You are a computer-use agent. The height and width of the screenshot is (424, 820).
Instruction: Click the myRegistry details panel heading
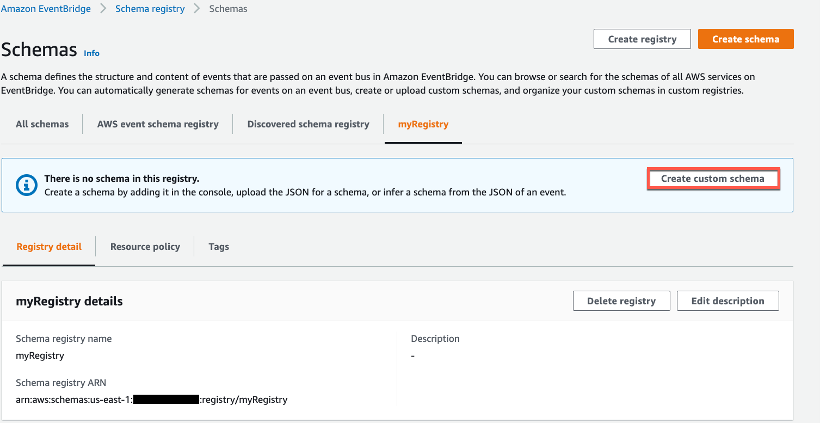[x=69, y=301]
